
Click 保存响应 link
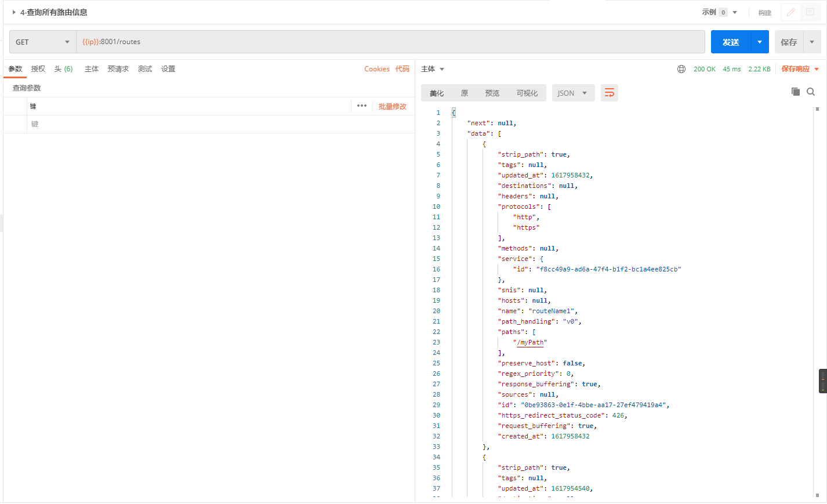(796, 69)
